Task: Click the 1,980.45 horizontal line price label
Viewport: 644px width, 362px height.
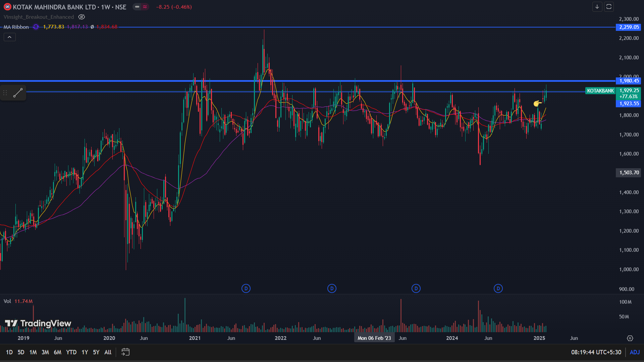Action: [629, 81]
